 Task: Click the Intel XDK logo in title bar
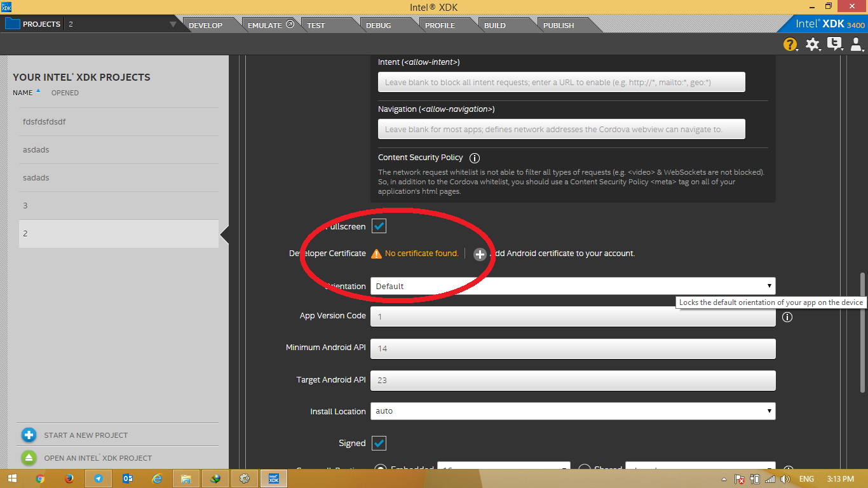point(6,7)
